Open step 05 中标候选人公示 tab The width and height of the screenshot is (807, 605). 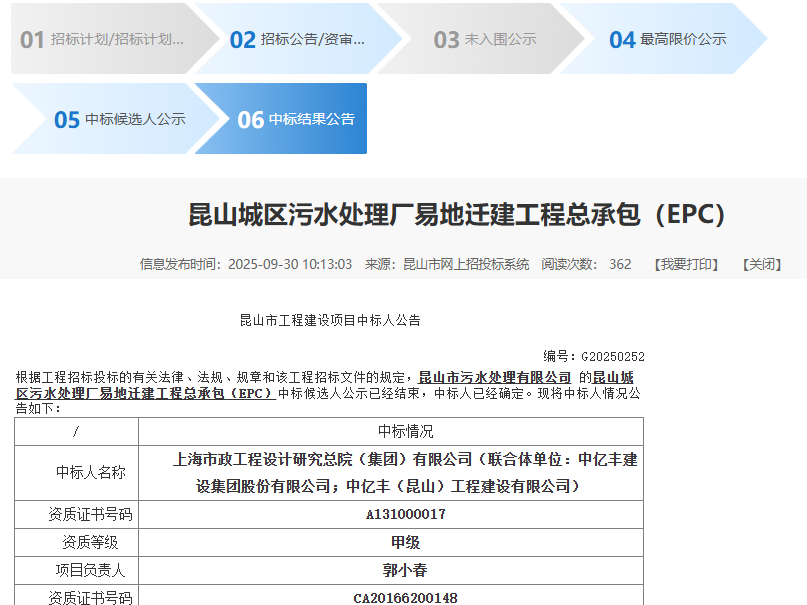(120, 119)
